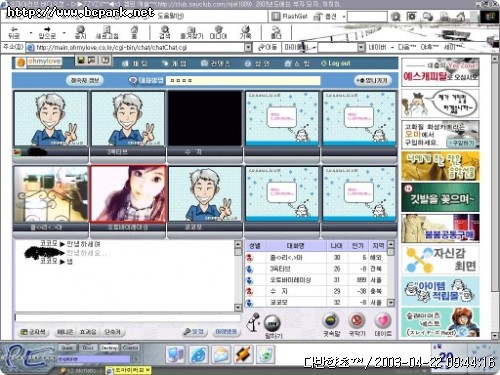This screenshot has height=375, width=500.
Task: Select the cafe interior webcam thumbnail
Action: (x=51, y=194)
